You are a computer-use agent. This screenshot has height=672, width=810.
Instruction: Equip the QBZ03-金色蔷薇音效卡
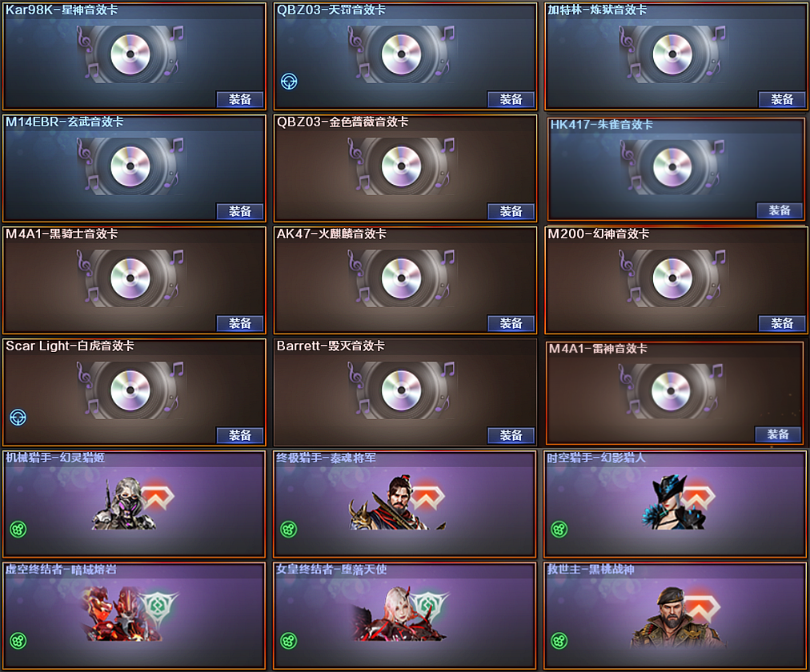[x=511, y=211]
